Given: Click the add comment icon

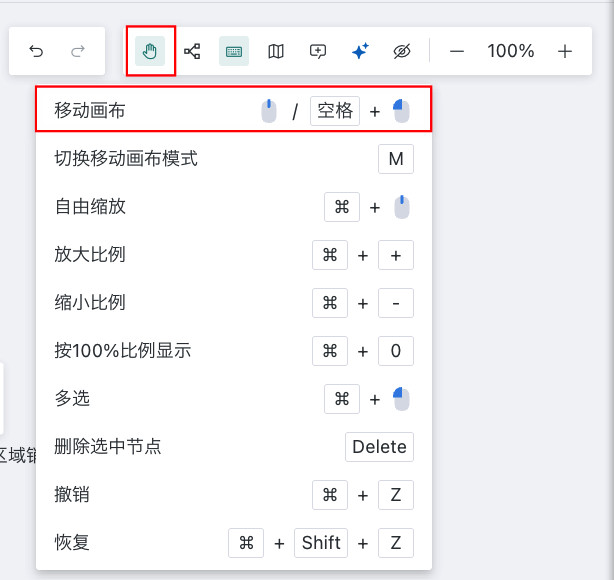Looking at the screenshot, I should click(318, 51).
